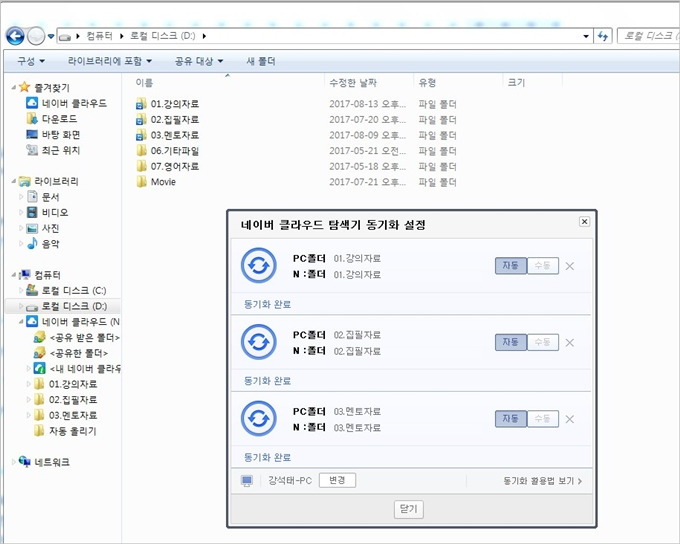Set 02.집필자료 sync to 수동
This screenshot has width=680, height=544.
pos(543,342)
